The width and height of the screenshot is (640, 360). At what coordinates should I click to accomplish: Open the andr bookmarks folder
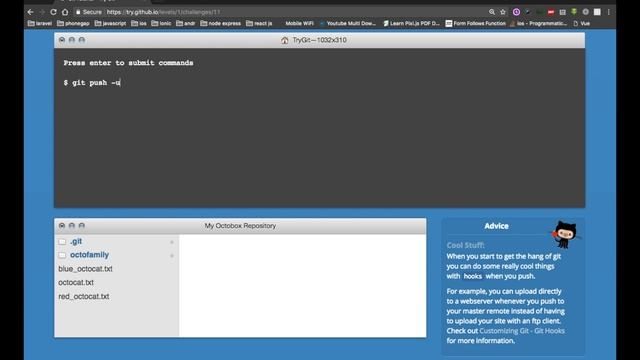point(186,23)
